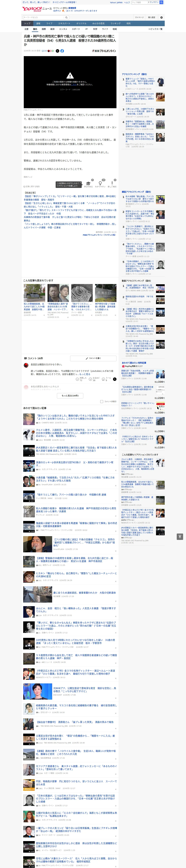The width and height of the screenshot is (186, 868).
Task: Click the 新しい視点 exclamation reaction
Action: 112,183
